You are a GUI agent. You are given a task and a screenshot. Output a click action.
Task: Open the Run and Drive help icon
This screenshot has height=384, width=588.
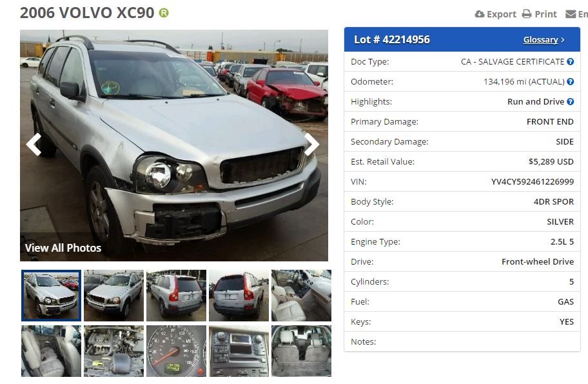pyautogui.click(x=570, y=101)
